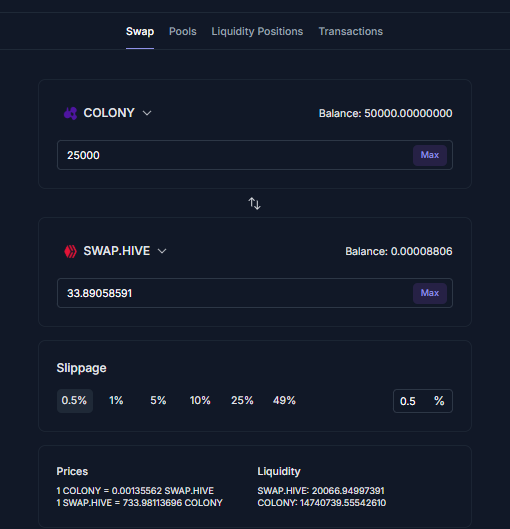Select 0.5% slippage option
The width and height of the screenshot is (510, 529).
(75, 401)
